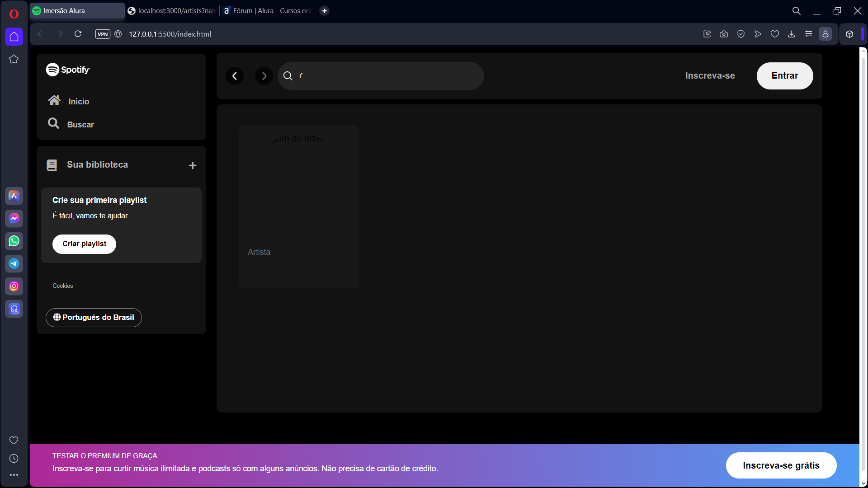The image size is (868, 488).
Task: Open the Artista result card
Action: [299, 206]
